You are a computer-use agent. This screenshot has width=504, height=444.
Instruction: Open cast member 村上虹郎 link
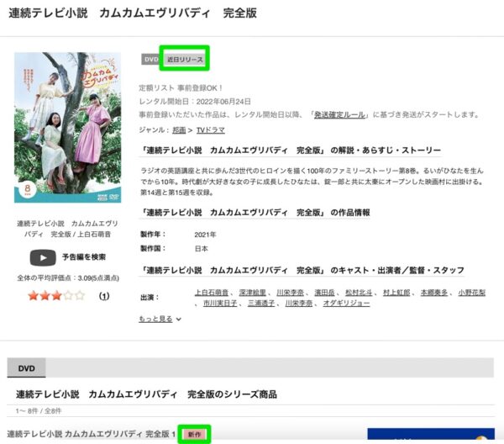tap(396, 293)
